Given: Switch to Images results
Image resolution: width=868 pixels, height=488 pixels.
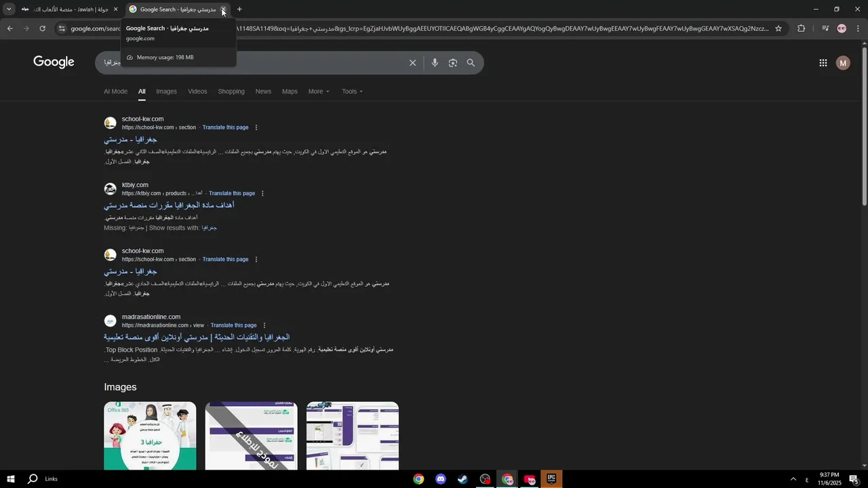Looking at the screenshot, I should pyautogui.click(x=166, y=91).
